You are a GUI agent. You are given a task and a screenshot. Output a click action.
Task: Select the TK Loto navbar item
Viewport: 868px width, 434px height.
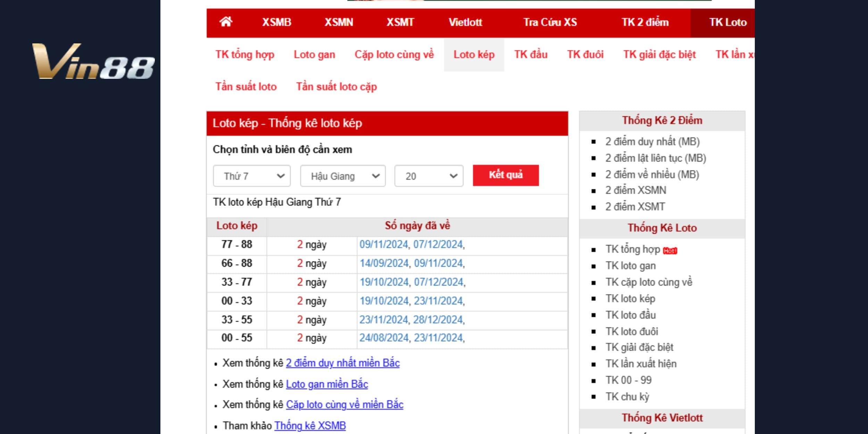(727, 23)
